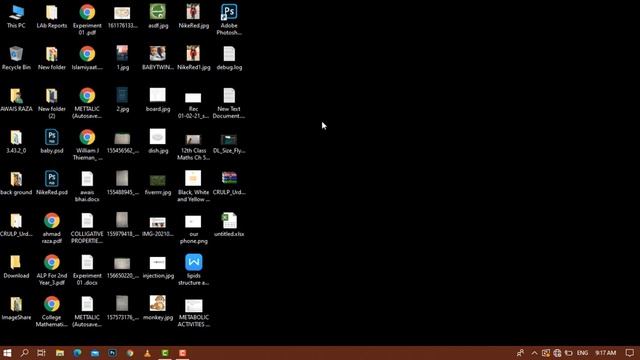This screenshot has width=640, height=360.
Task: Select the William J Thieman Chrome file
Action: click(x=87, y=144)
